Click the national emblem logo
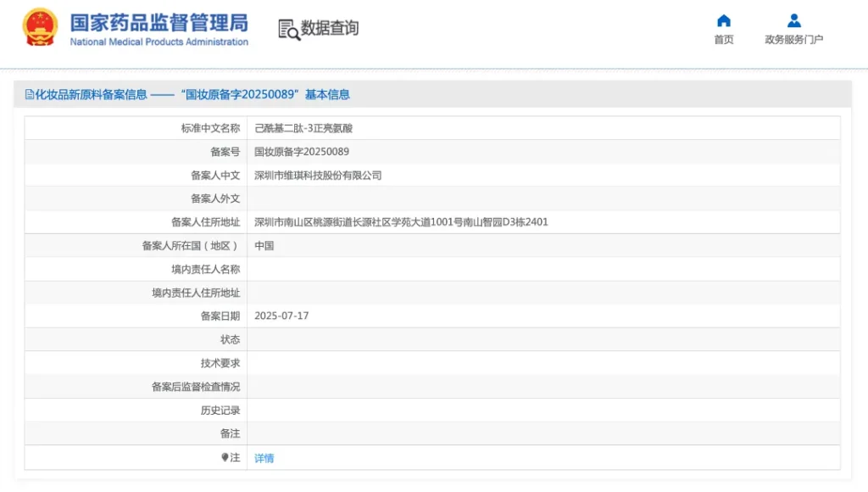 click(x=40, y=26)
